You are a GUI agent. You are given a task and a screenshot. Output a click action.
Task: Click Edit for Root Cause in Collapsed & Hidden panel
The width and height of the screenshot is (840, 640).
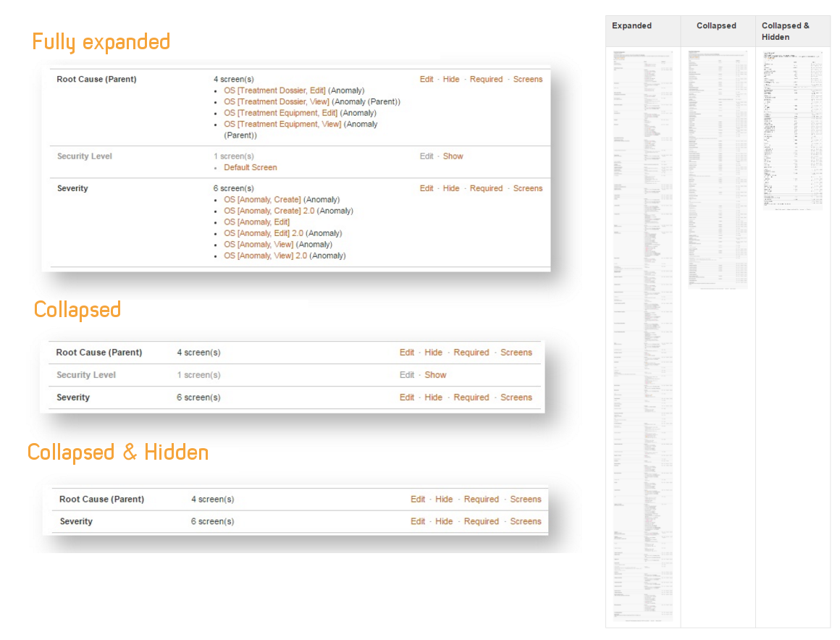[x=418, y=499]
